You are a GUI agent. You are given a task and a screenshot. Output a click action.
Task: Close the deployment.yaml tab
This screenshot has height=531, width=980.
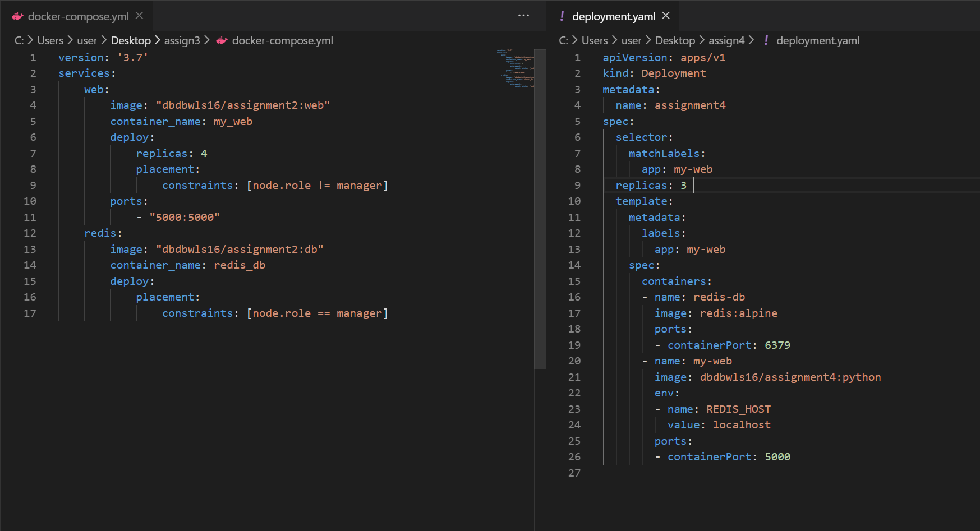point(666,16)
